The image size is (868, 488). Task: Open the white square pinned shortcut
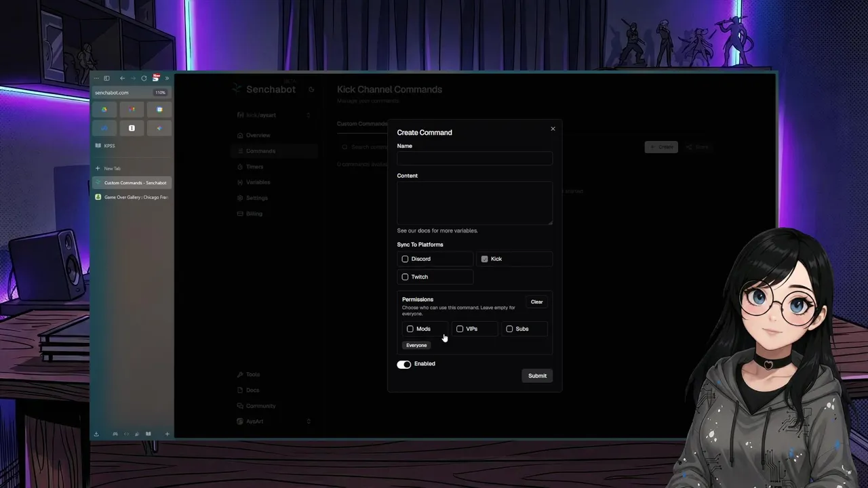click(132, 128)
